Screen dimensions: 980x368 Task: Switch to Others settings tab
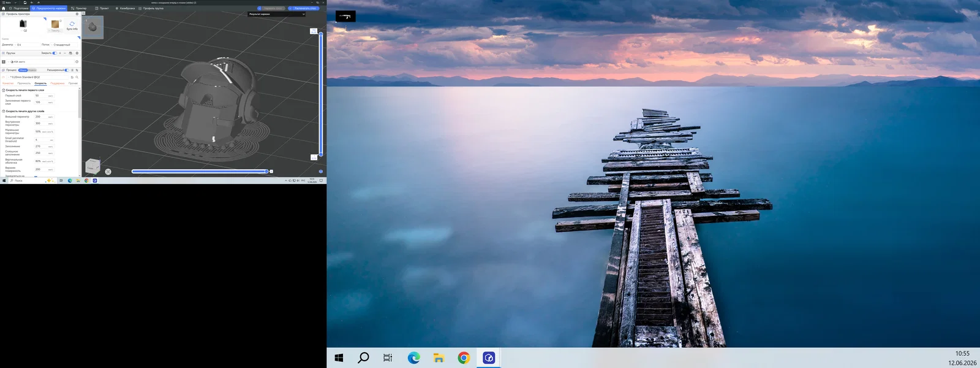73,83
